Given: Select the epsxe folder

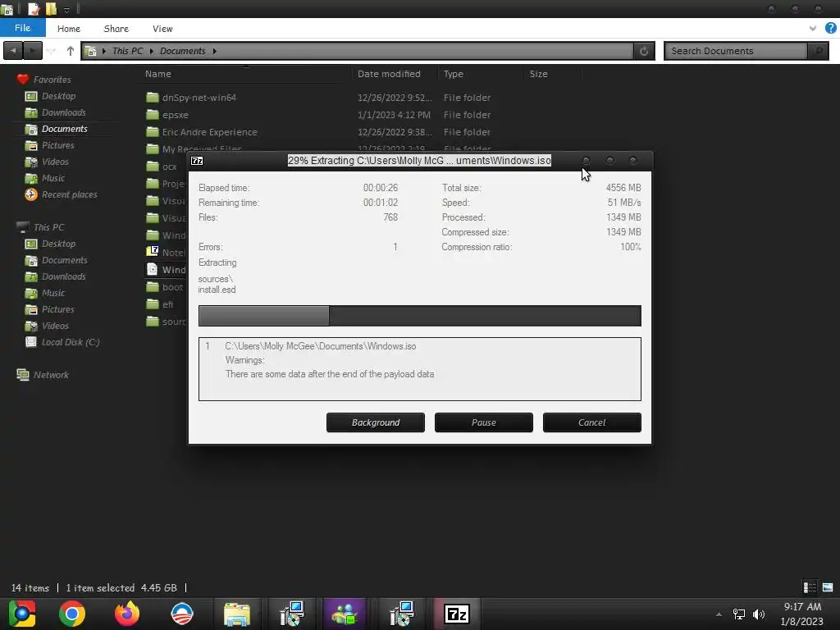Looking at the screenshot, I should coord(176,115).
